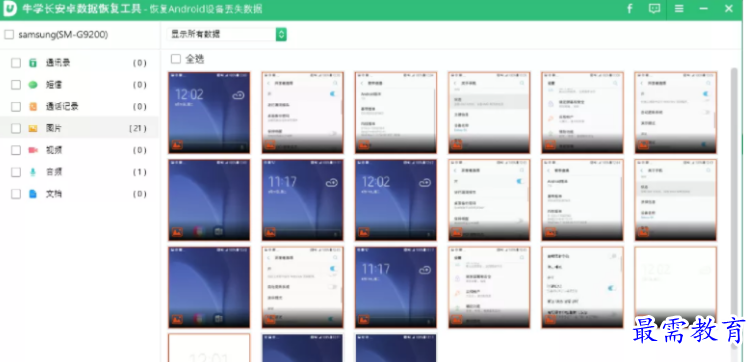This screenshot has height=362, width=754.
Task: Select second thumbnail in the third row
Action: click(302, 287)
